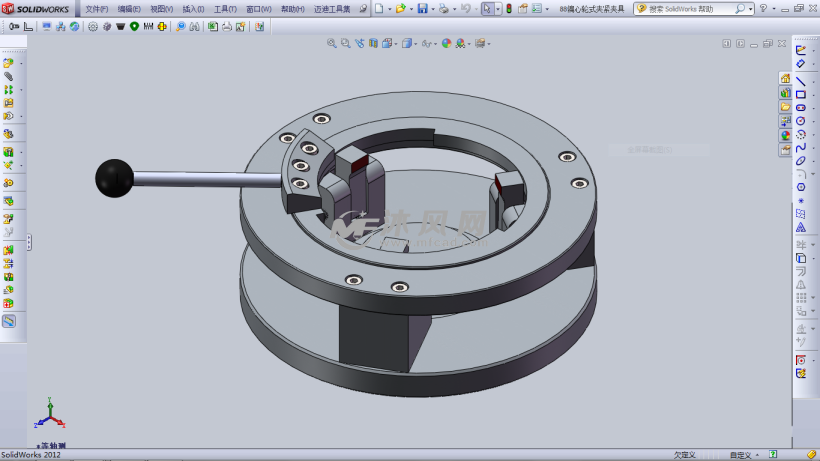820x461 pixels.
Task: Click the printer icon in second toolbar
Action: 227,27
